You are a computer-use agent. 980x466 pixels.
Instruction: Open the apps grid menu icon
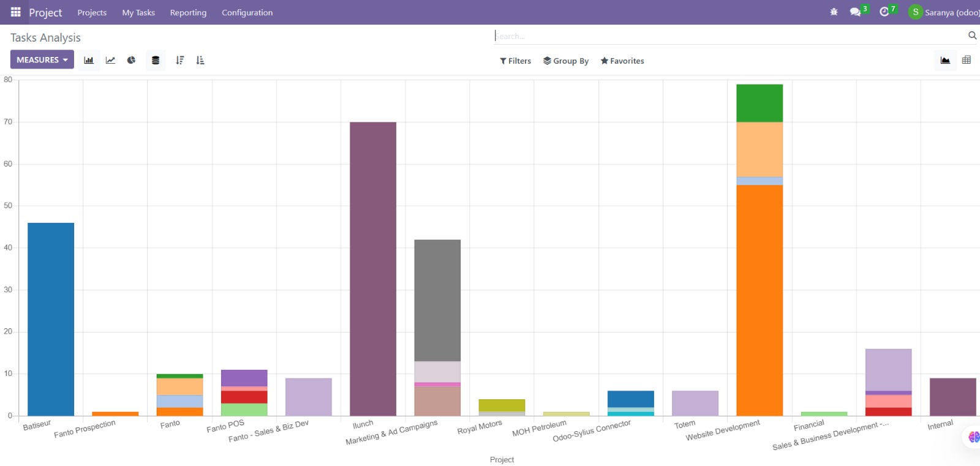(16, 12)
